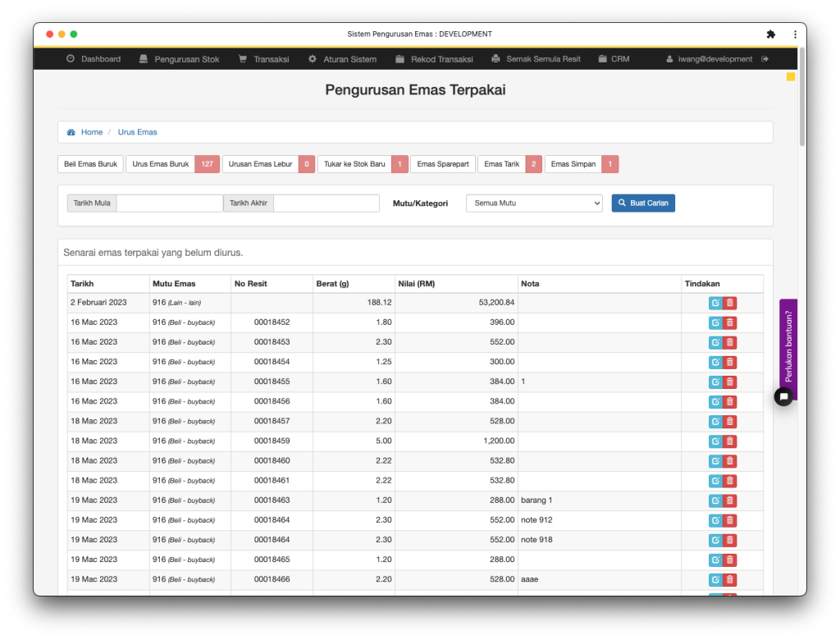The image size is (840, 640).
Task: Click edit icon on the 2 Februari 2023 row
Action: pyautogui.click(x=715, y=303)
